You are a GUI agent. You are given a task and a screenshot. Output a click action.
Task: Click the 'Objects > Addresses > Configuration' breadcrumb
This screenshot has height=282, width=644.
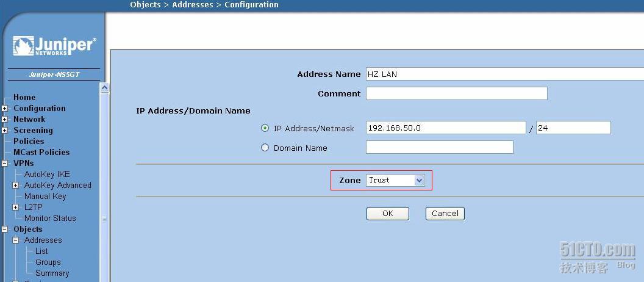pos(204,5)
